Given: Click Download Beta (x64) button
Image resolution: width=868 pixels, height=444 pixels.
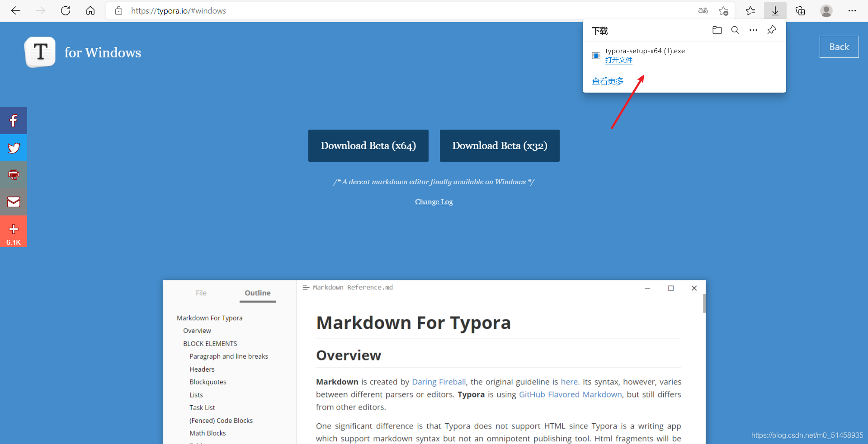Looking at the screenshot, I should (368, 145).
